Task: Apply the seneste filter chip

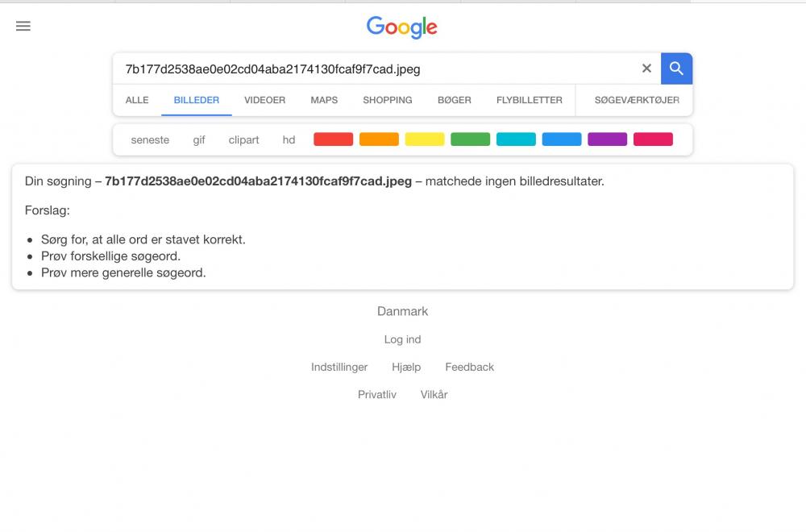Action: [x=150, y=139]
